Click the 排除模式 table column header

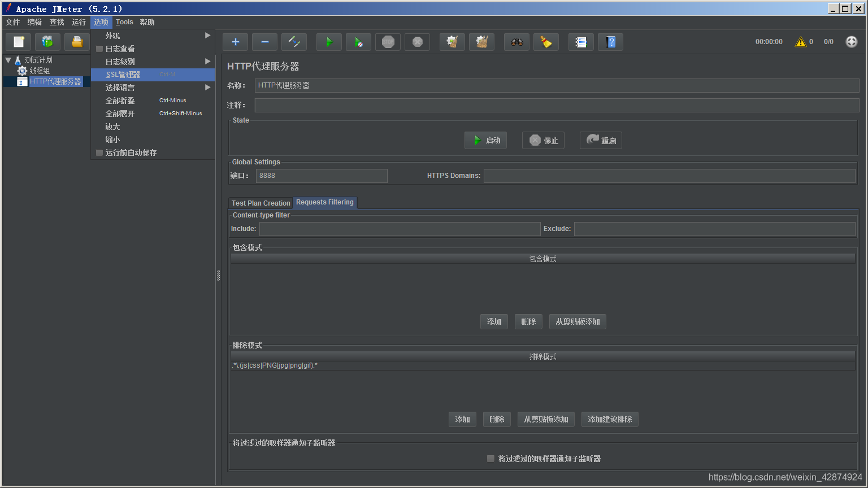542,356
